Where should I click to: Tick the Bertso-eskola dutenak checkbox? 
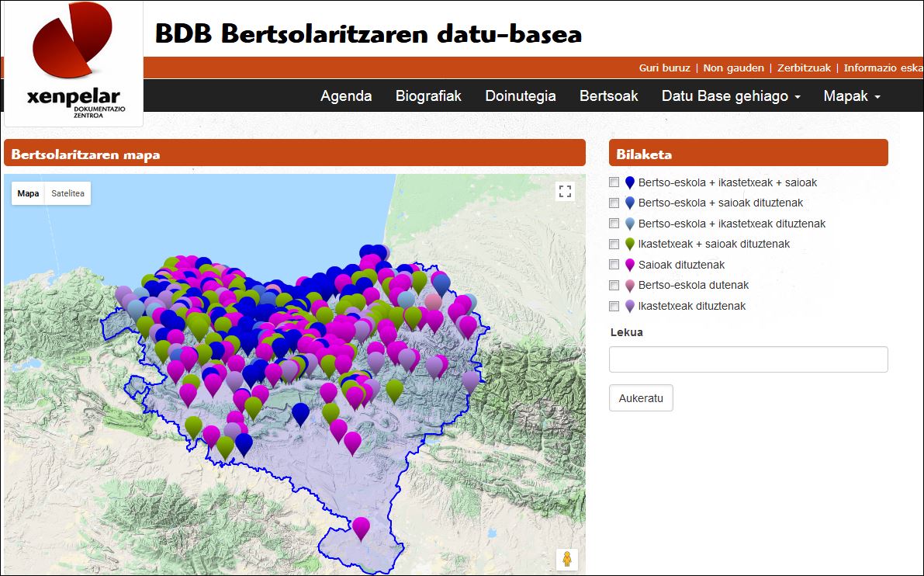(x=614, y=285)
